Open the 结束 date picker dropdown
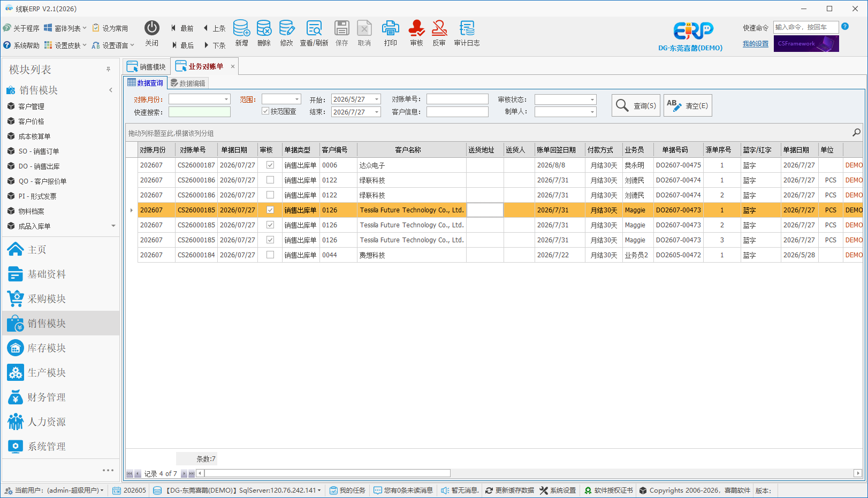The width and height of the screenshot is (868, 498). [377, 112]
